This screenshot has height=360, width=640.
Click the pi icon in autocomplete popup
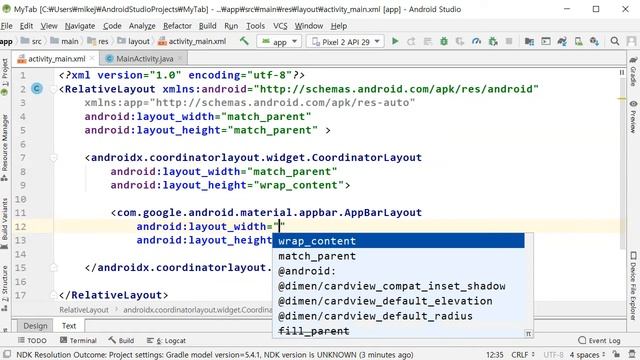[528, 333]
